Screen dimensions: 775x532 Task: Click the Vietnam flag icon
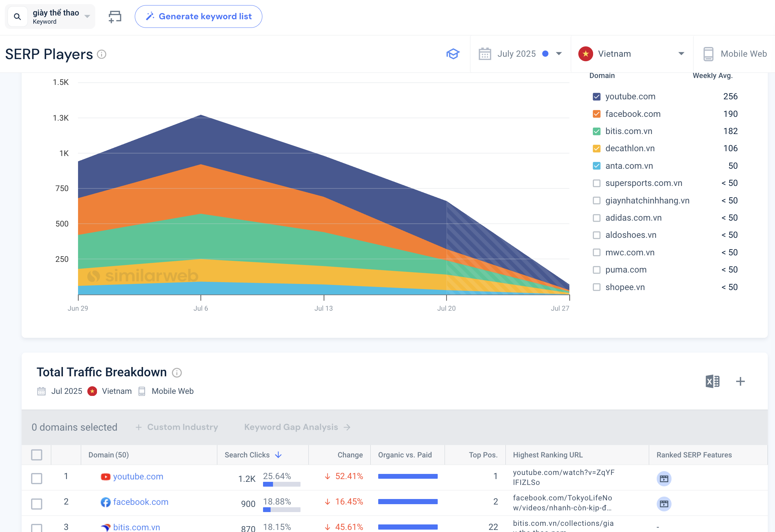[x=586, y=54]
